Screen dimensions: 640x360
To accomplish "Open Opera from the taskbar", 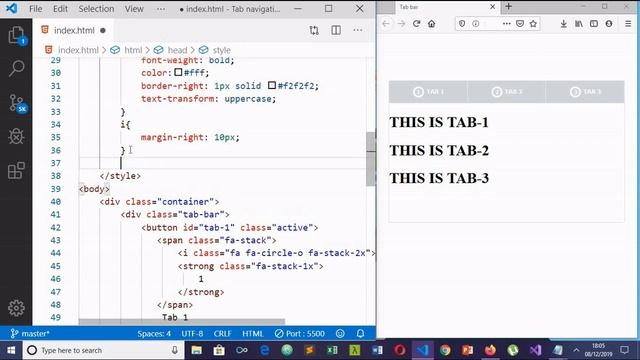I will [400, 350].
